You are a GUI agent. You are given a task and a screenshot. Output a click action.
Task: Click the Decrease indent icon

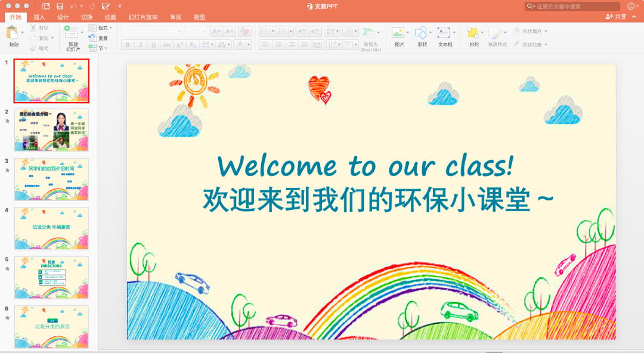[x=302, y=31]
